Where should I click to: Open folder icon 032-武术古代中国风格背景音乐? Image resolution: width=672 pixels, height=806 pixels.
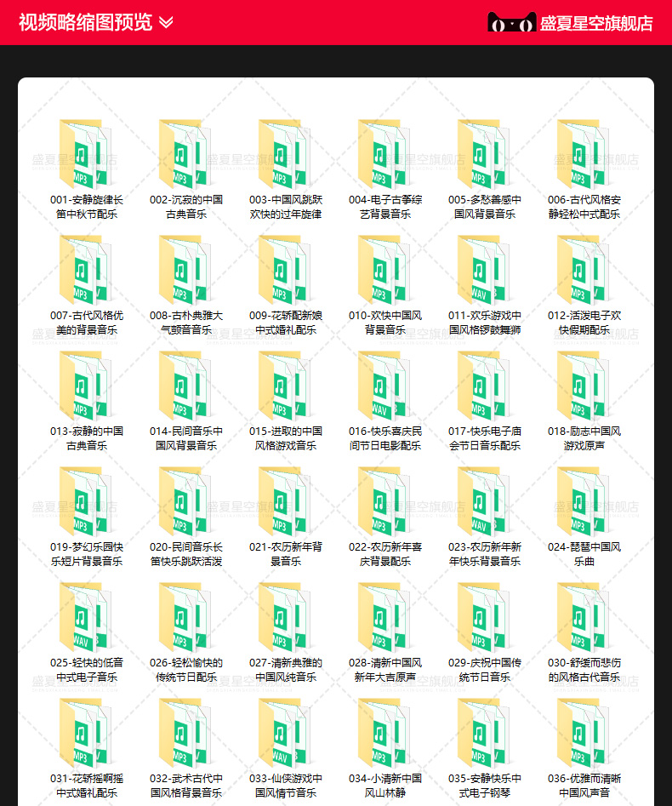coord(185,733)
